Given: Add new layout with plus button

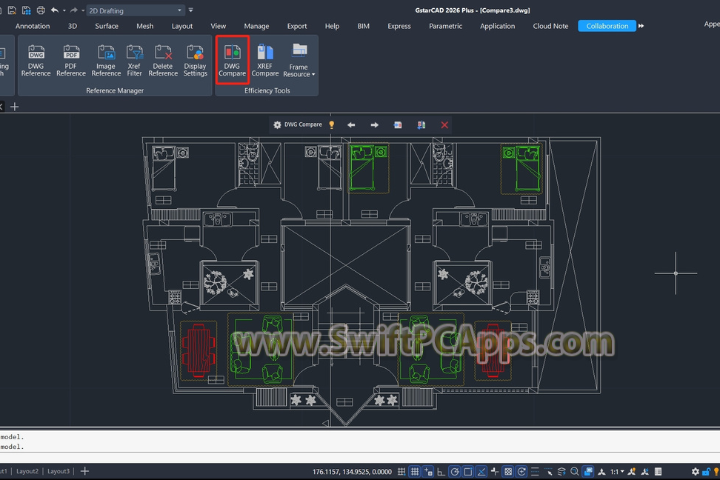Looking at the screenshot, I should [x=85, y=471].
